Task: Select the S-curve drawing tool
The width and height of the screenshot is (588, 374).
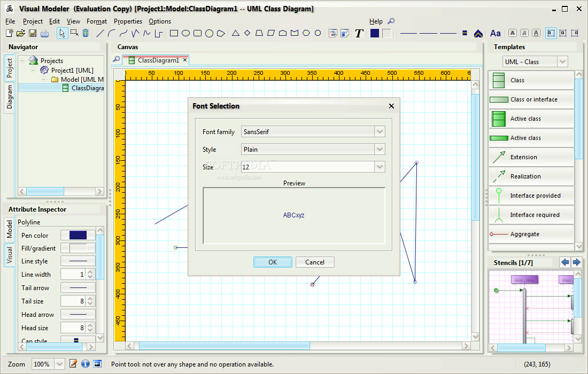Action: pyautogui.click(x=123, y=33)
